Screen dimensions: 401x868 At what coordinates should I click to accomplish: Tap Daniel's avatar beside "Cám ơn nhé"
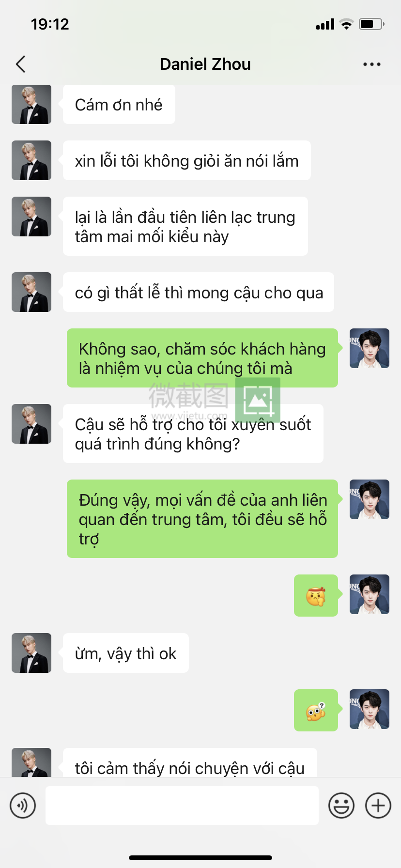31,104
